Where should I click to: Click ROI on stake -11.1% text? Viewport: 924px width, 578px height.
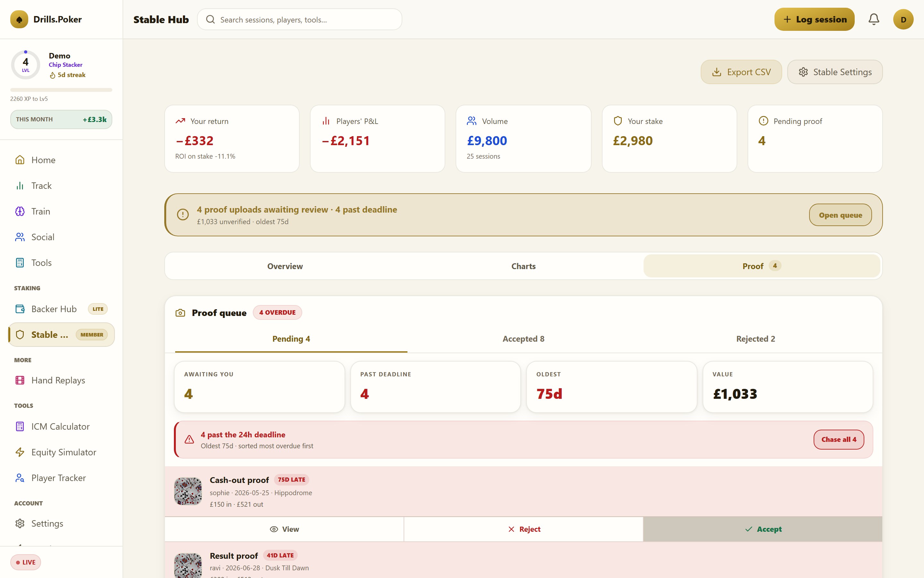click(205, 156)
